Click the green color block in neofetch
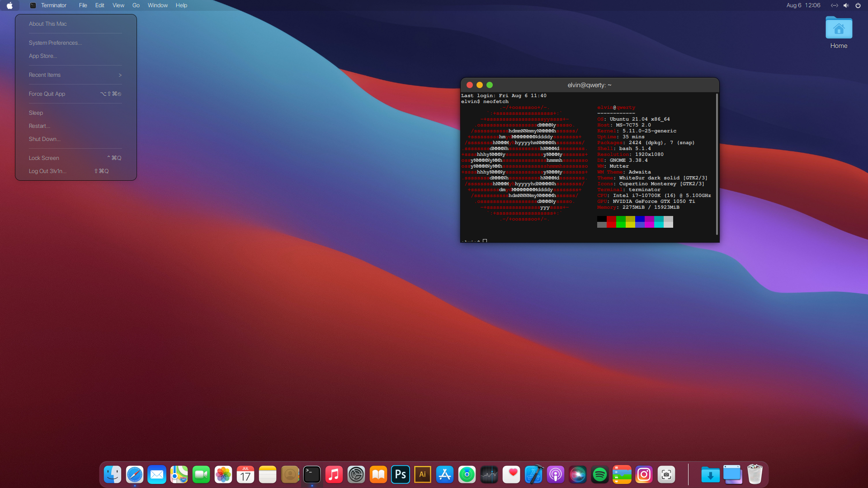Viewport: 868px width, 488px height. (x=621, y=222)
